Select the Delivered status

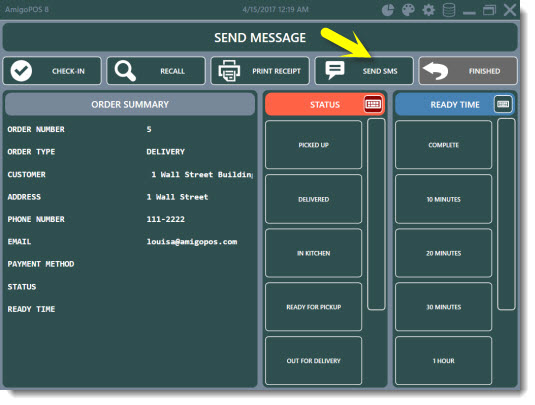(x=313, y=199)
